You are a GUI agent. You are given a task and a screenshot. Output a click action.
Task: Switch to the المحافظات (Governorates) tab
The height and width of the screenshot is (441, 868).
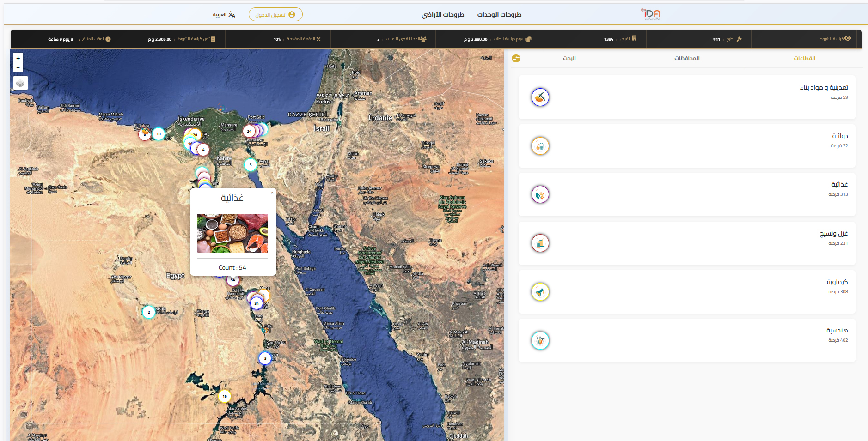click(687, 58)
